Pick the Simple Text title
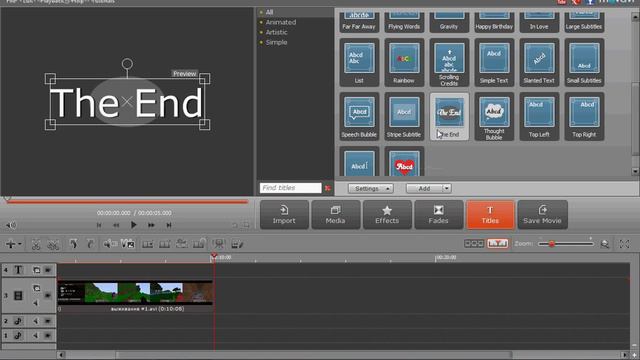This screenshot has height=360, width=640. pyautogui.click(x=494, y=62)
